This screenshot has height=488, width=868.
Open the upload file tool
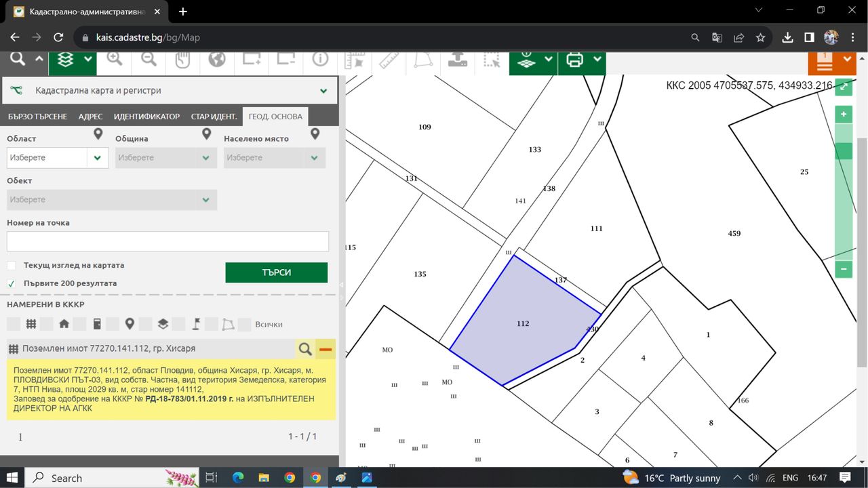(x=458, y=60)
